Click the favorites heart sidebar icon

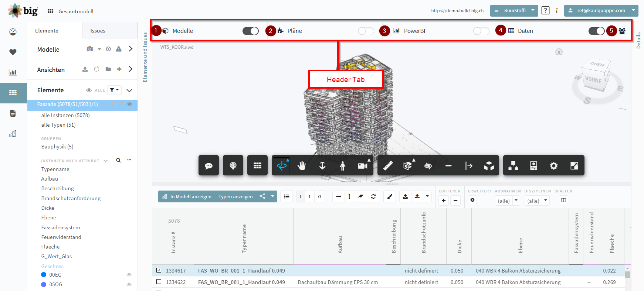13,52
